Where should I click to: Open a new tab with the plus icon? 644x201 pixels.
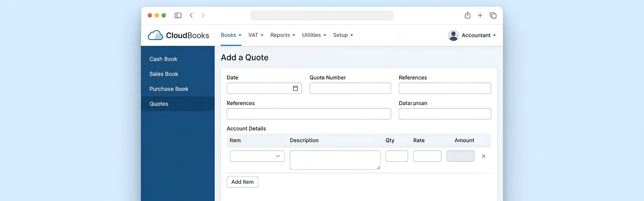click(480, 15)
